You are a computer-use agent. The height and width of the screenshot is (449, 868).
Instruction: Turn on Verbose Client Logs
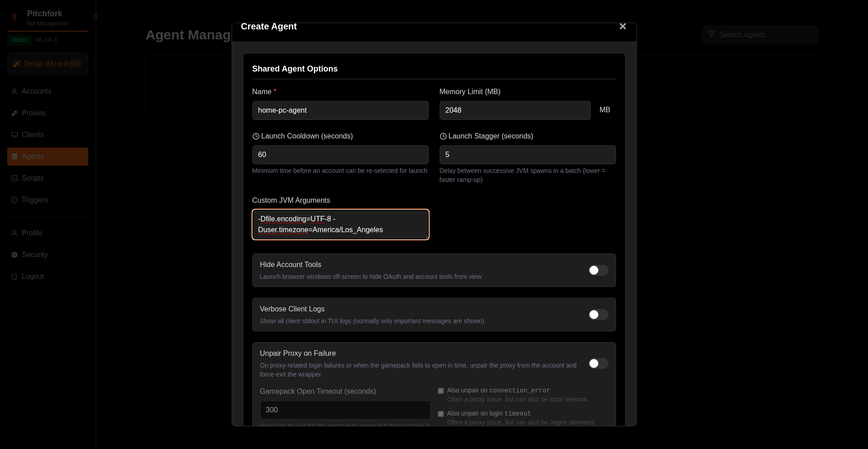click(598, 315)
